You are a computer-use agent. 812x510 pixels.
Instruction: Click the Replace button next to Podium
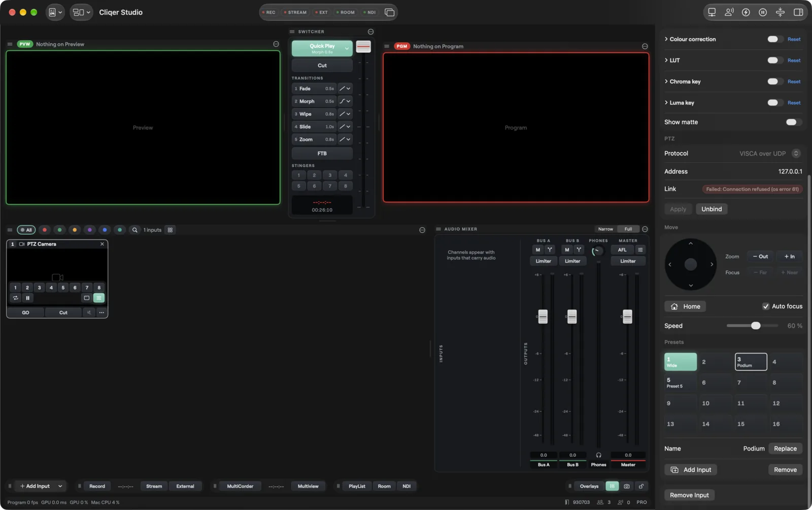[786, 449]
